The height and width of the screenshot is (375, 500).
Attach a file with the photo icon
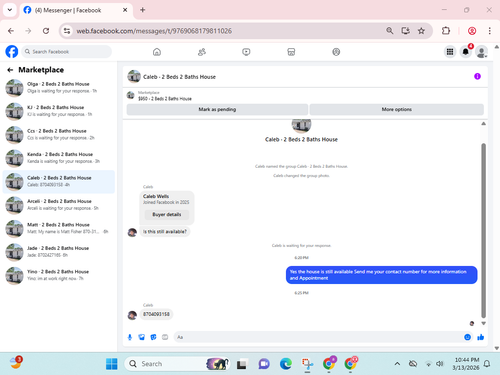click(x=142, y=337)
